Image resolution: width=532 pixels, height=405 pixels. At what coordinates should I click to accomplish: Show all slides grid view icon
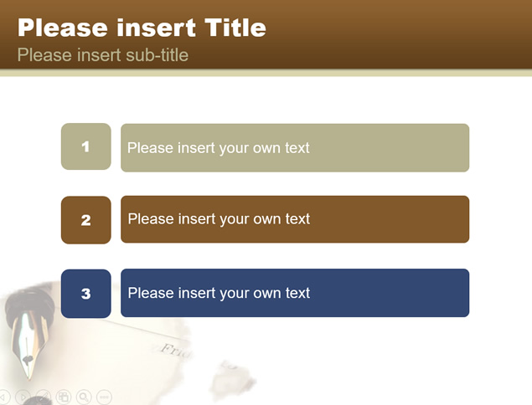pyautogui.click(x=64, y=397)
